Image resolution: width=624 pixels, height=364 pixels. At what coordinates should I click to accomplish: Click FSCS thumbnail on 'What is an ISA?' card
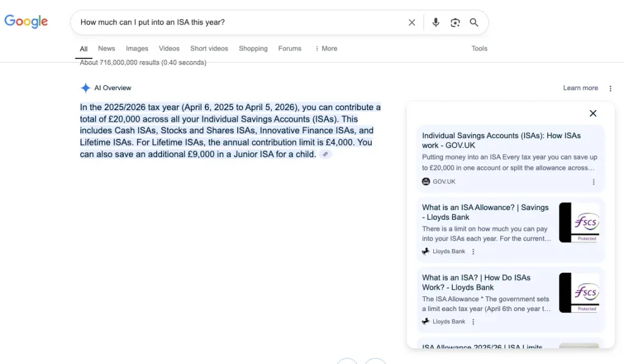coord(579,292)
